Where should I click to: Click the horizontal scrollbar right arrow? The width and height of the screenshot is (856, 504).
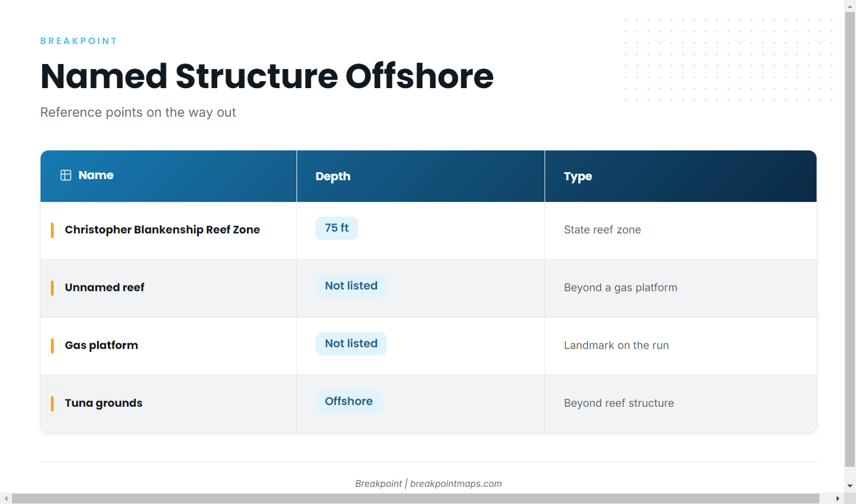[x=838, y=498]
